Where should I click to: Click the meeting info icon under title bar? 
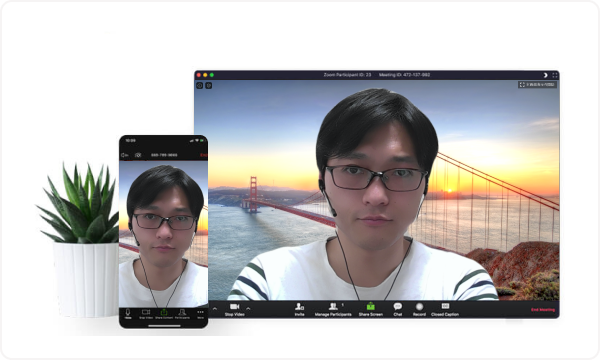(200, 85)
